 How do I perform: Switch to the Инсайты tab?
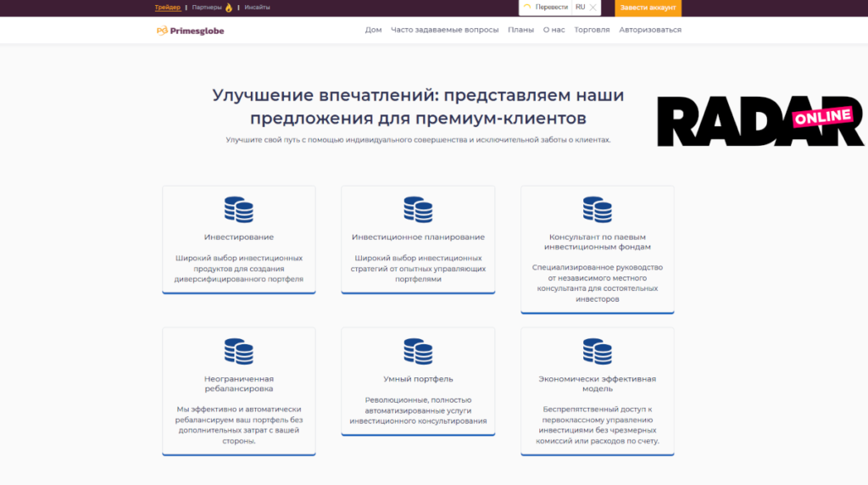point(257,8)
